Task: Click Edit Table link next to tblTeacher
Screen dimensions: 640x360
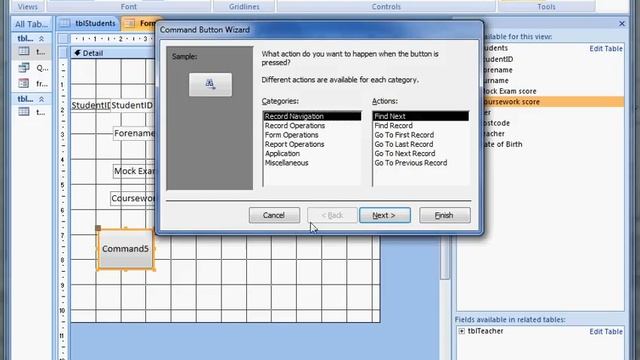Action: click(x=606, y=332)
